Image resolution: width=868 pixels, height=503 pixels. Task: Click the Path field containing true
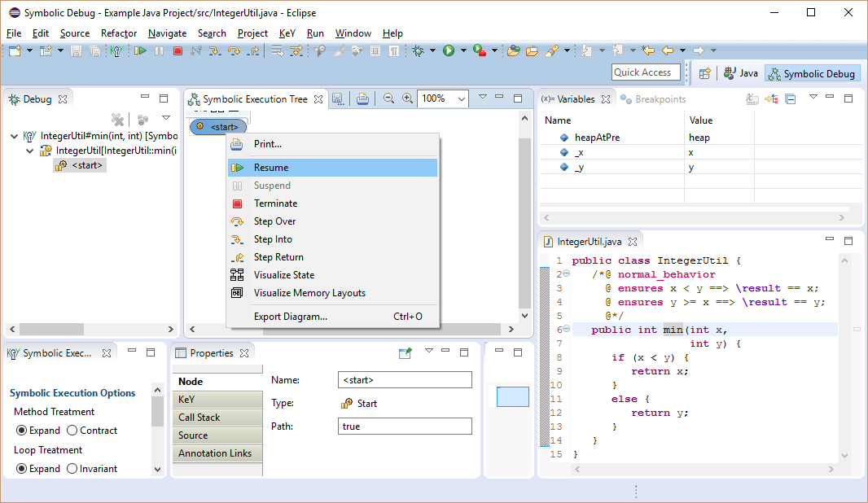click(x=405, y=426)
